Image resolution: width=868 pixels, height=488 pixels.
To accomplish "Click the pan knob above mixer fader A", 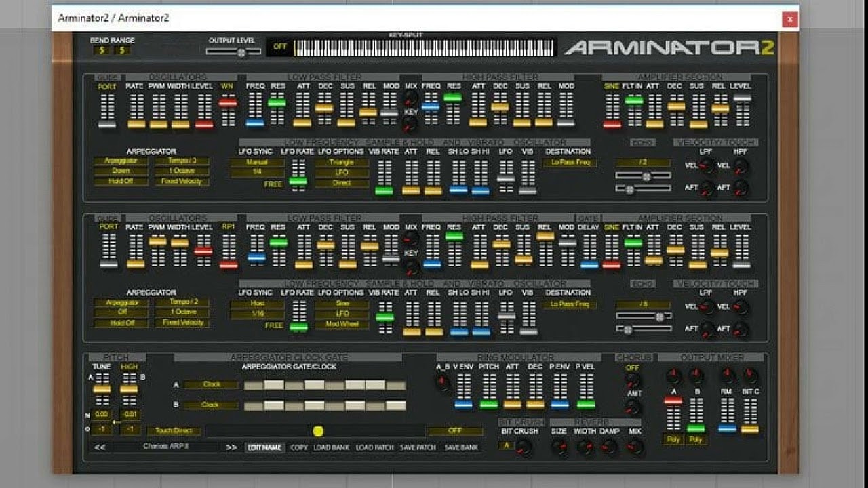I will (x=673, y=377).
